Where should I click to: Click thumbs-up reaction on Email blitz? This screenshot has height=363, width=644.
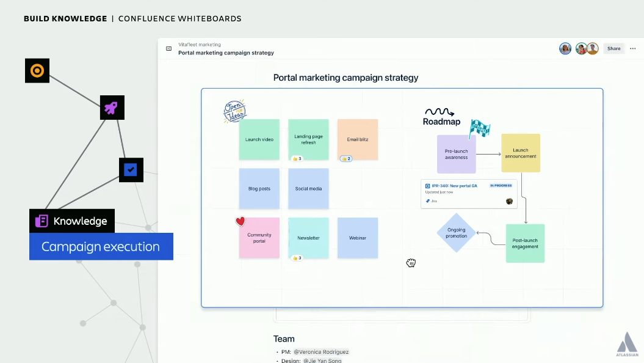tap(346, 159)
